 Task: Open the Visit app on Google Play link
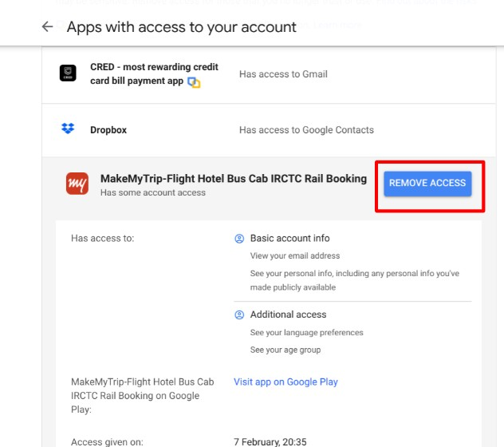click(285, 382)
